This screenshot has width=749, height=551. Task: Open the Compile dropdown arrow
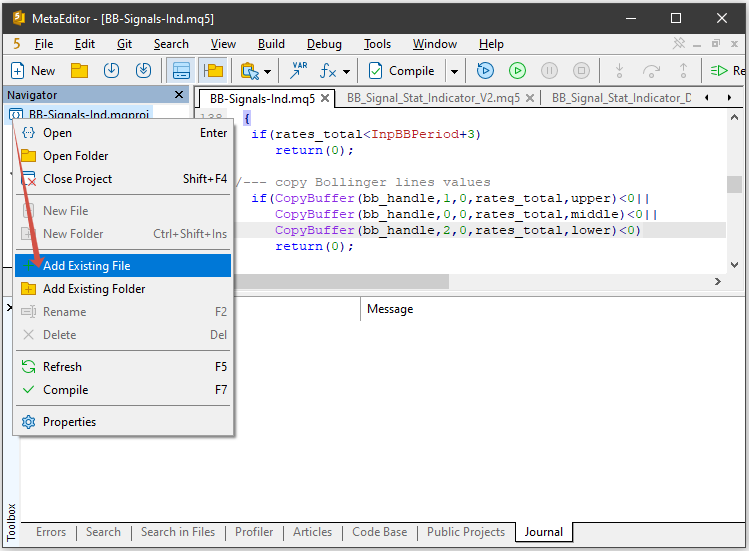(x=454, y=72)
